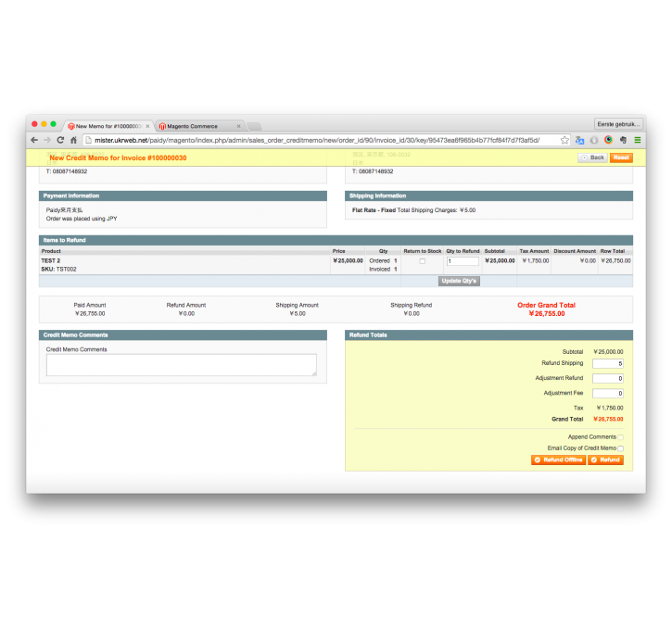Click the orange Reset button
The width and height of the screenshot is (672, 630).
pos(621,157)
